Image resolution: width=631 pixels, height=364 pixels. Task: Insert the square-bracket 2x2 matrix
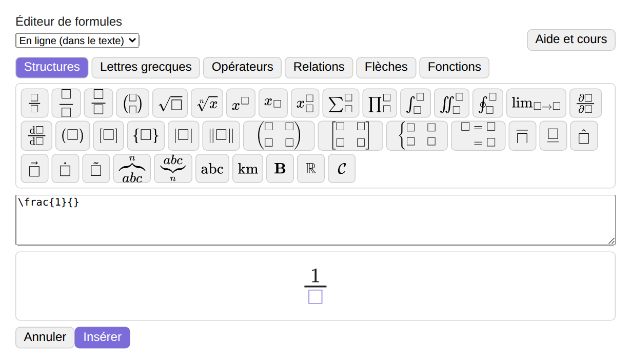350,136
